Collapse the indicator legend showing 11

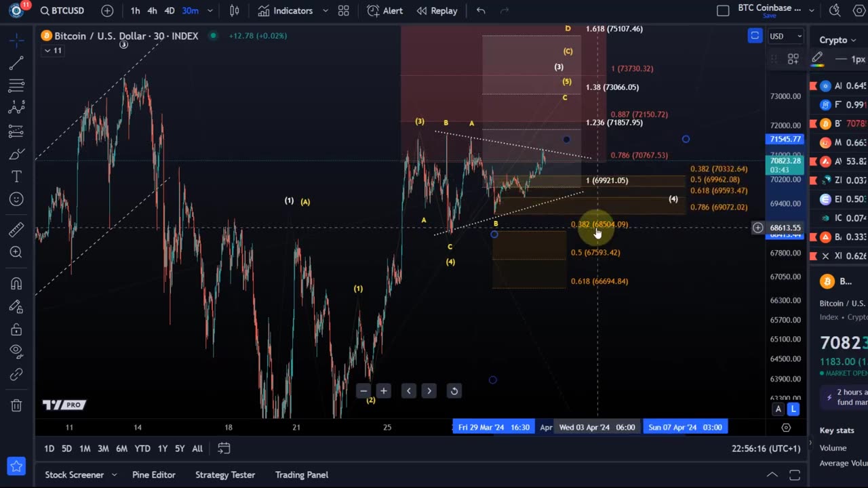tap(53, 51)
